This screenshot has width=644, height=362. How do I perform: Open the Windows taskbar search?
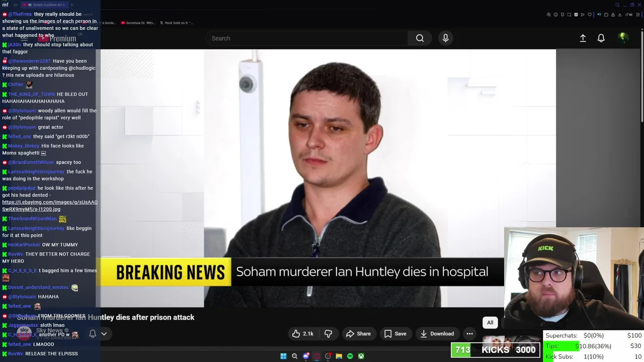294,356
